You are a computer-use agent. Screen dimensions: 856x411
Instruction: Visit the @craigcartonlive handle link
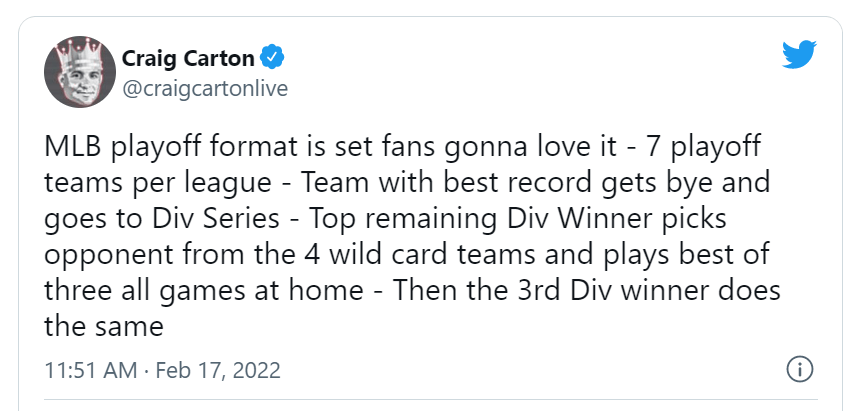point(205,89)
